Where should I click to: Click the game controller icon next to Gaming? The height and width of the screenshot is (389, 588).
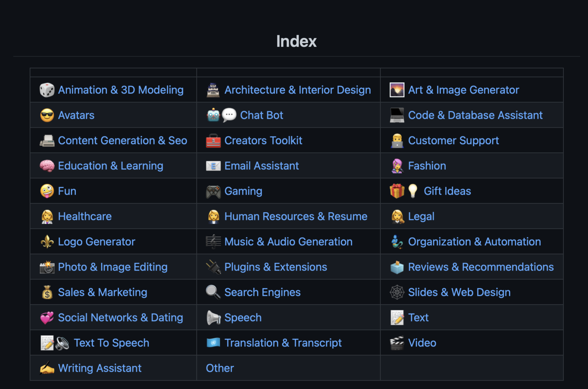[213, 191]
